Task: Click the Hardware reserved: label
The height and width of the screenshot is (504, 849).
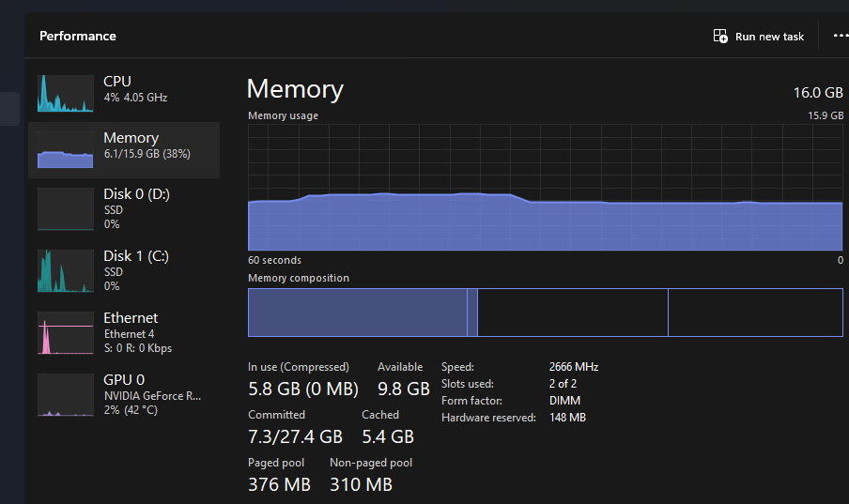Action: click(488, 418)
